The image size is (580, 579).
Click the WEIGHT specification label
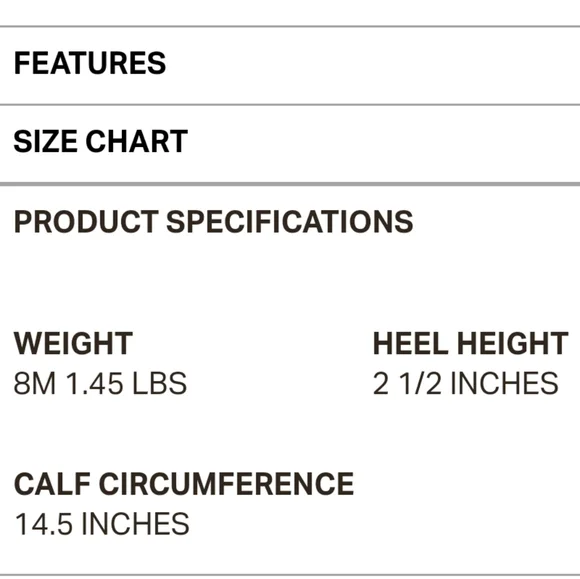(x=73, y=343)
